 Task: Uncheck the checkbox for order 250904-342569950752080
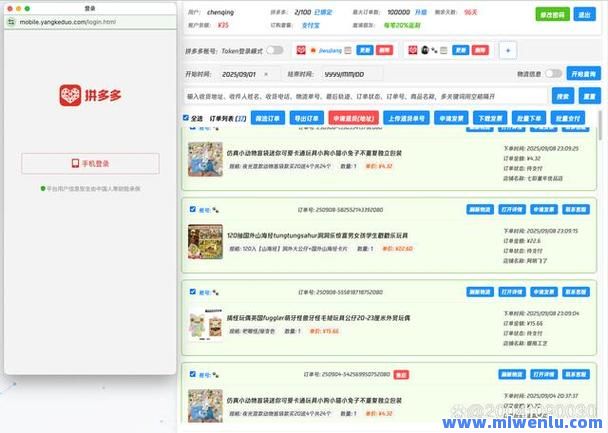(193, 374)
